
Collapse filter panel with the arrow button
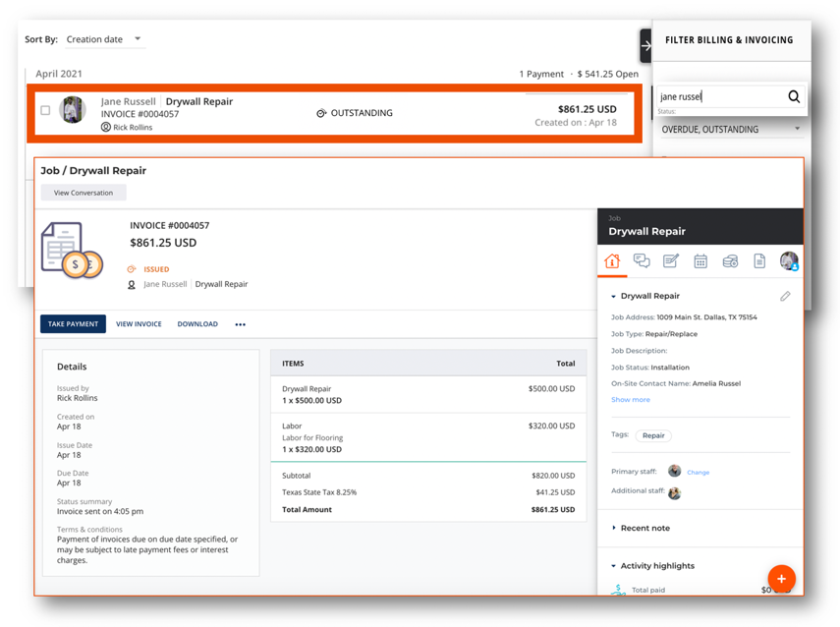click(x=646, y=45)
